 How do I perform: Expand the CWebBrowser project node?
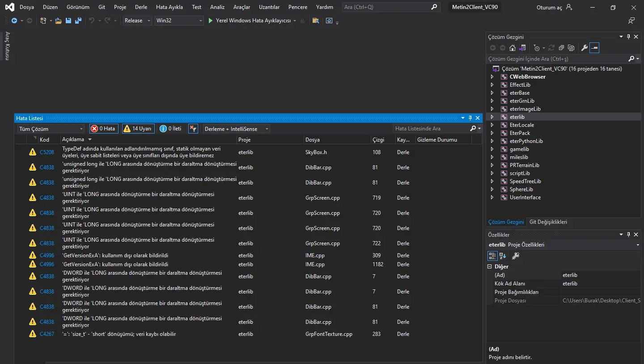pyautogui.click(x=492, y=77)
